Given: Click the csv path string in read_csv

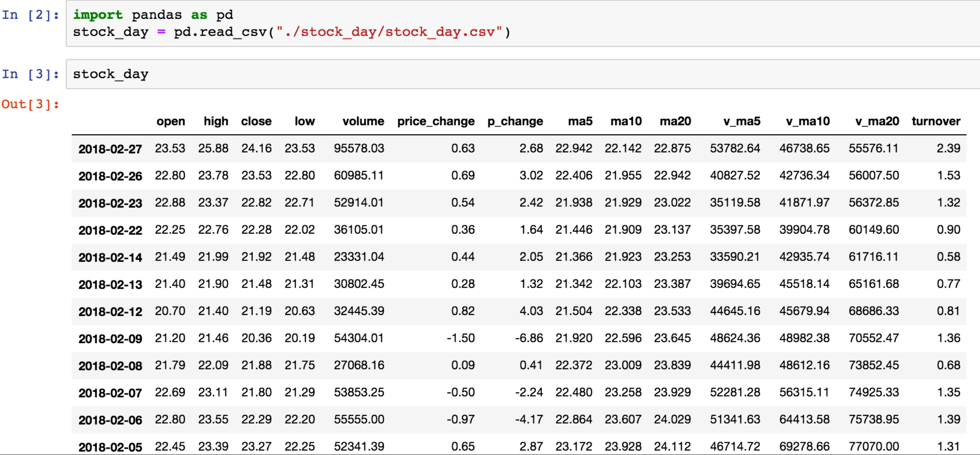Looking at the screenshot, I should pyautogui.click(x=389, y=32).
